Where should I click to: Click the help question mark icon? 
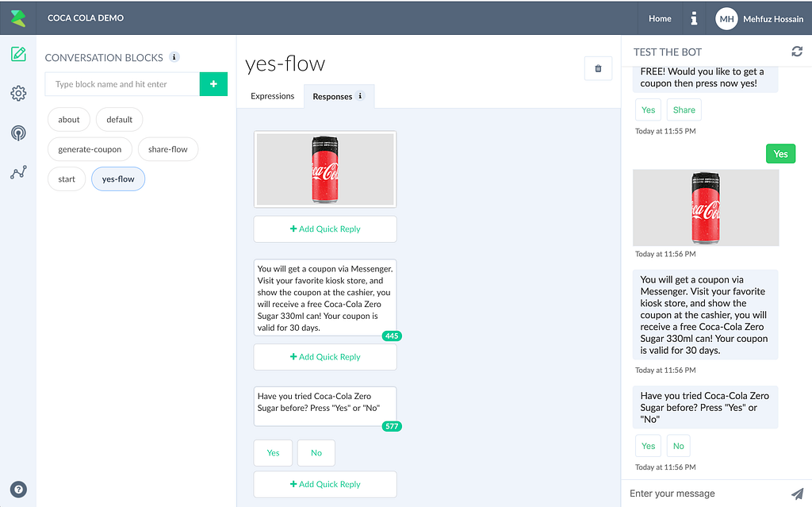pos(18,490)
